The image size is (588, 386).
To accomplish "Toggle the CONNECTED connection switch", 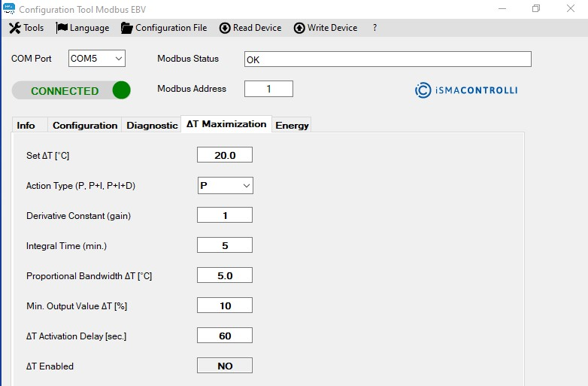I will pyautogui.click(x=71, y=90).
